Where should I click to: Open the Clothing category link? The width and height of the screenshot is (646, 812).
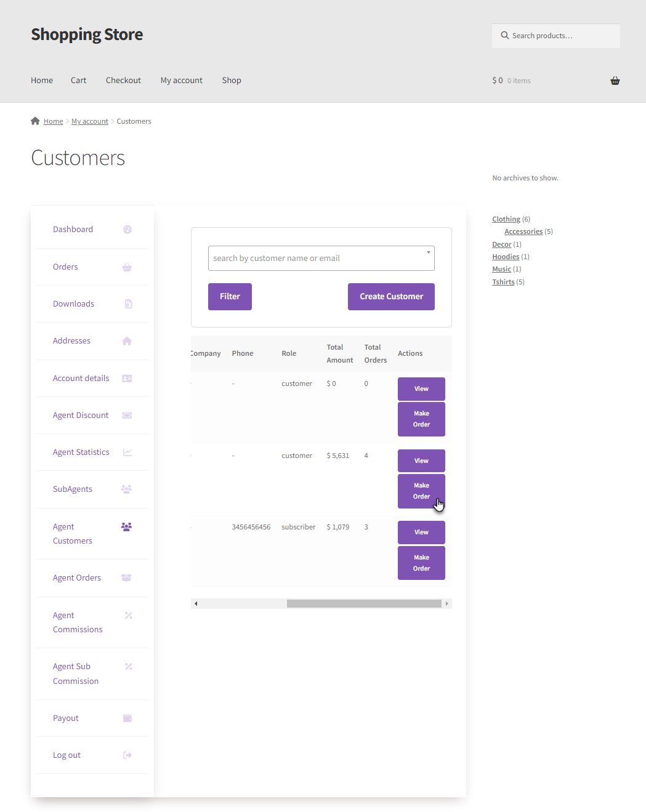click(x=506, y=219)
